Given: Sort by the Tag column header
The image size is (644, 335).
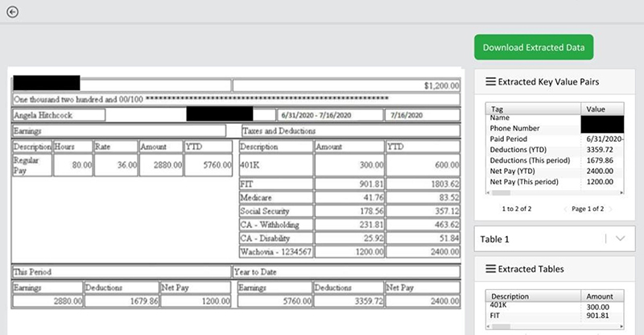Looking at the screenshot, I should (x=533, y=109).
